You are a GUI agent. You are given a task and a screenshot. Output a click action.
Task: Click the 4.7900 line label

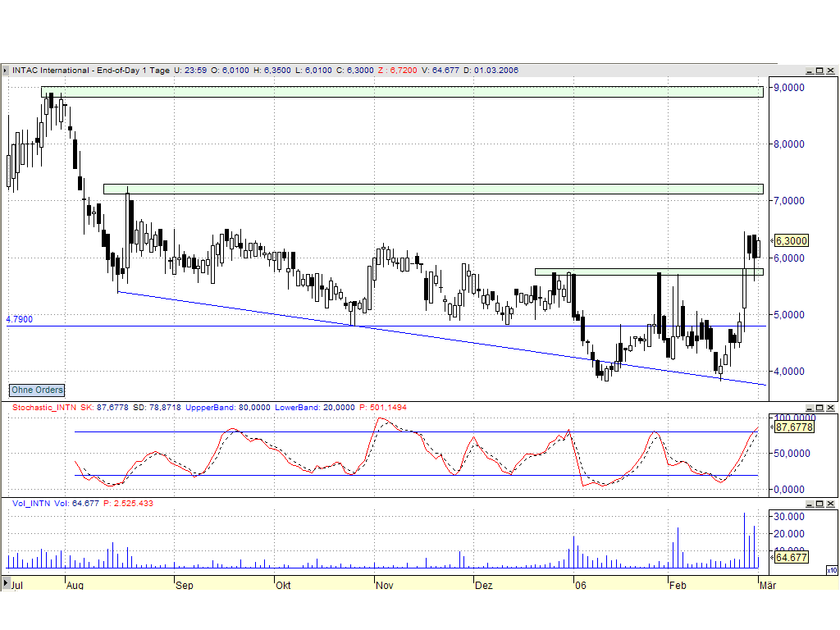coord(20,319)
